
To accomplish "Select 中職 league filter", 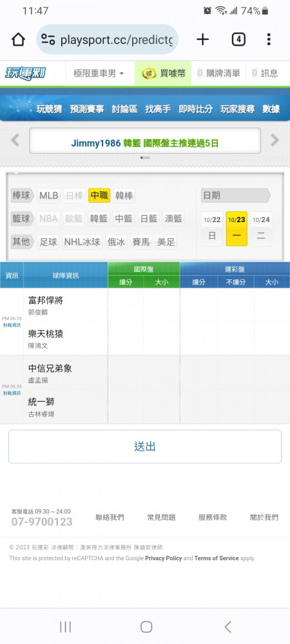I will coord(99,196).
